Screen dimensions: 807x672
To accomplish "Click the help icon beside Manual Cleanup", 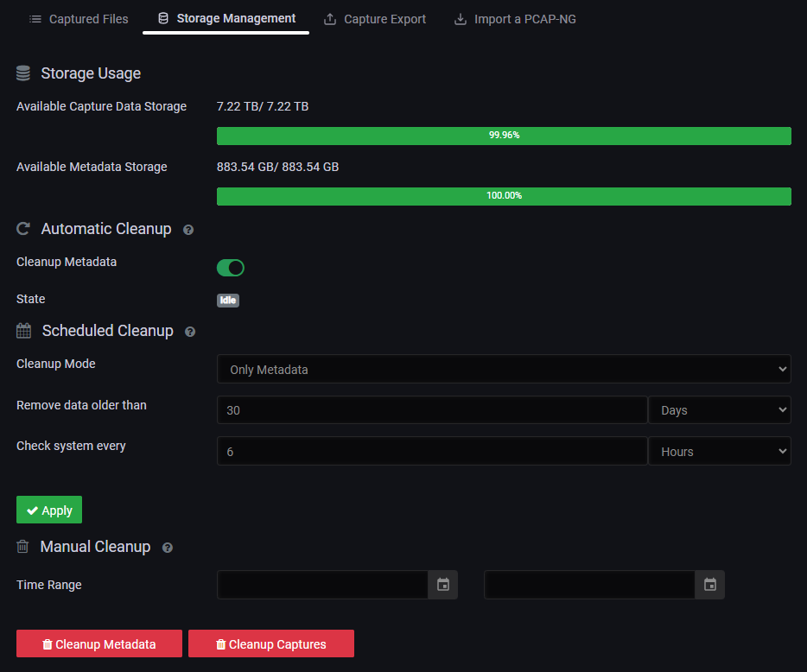I will click(x=168, y=548).
